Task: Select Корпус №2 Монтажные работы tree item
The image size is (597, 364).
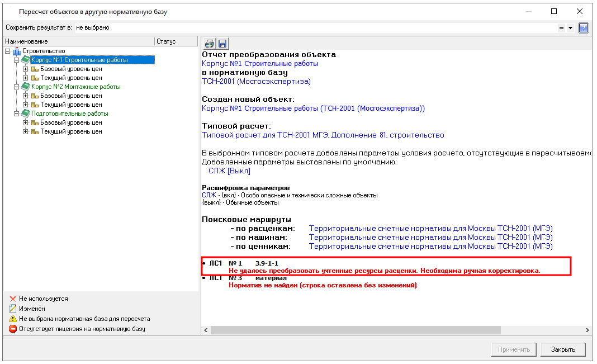Action: coord(75,87)
